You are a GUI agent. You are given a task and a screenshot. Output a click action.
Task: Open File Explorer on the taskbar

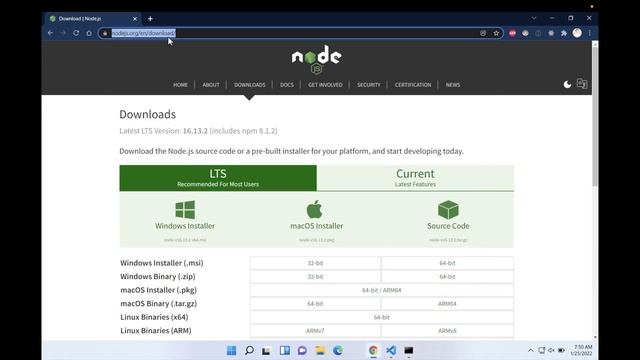(320, 350)
